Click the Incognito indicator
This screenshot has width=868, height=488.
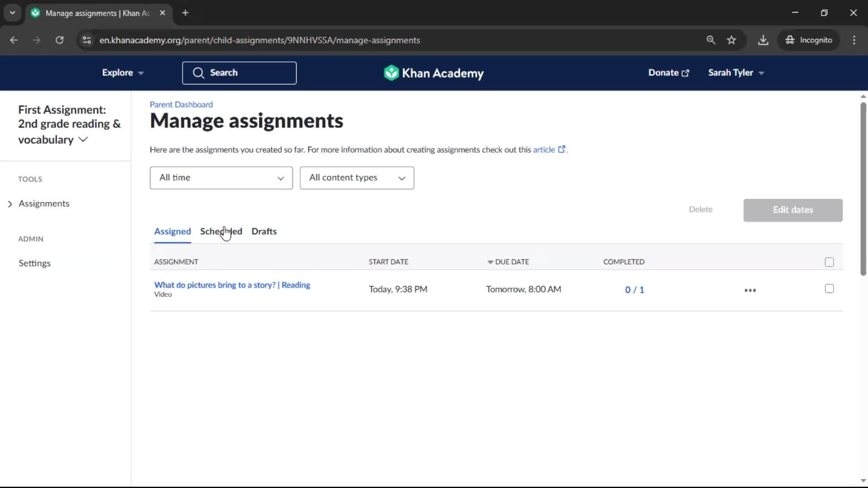809,40
